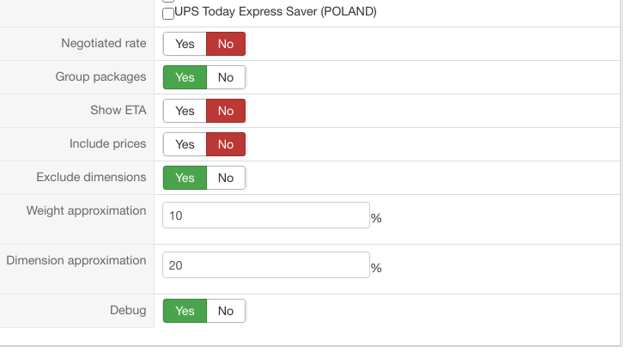
Task: Click the Debug label text
Action: coord(128,310)
